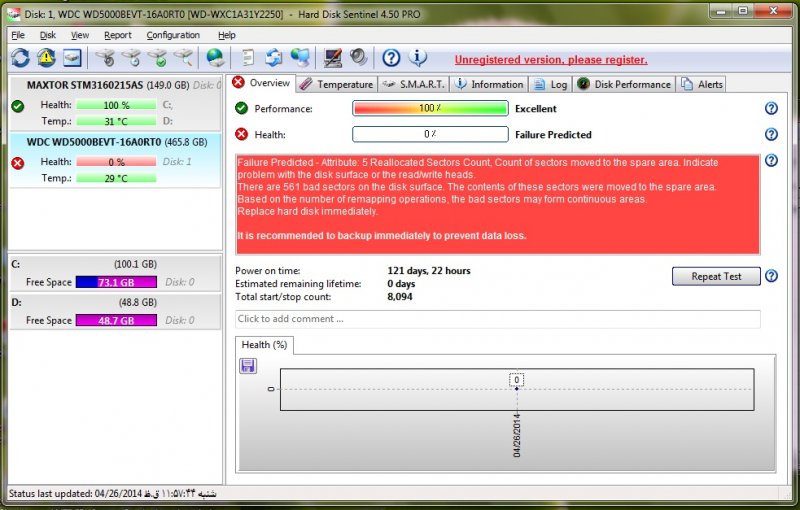Click the Performance 100% gradient bar
This screenshot has width=800, height=510.
coord(430,108)
